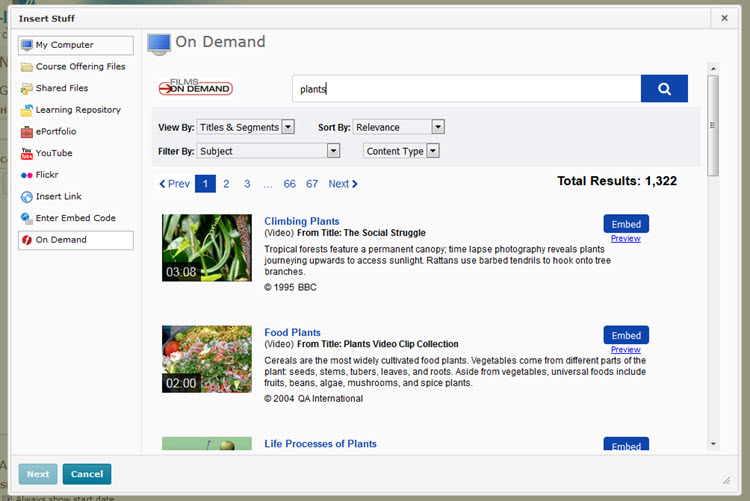Viewport: 750px width, 501px height.
Task: Click the scrollbar up arrow
Action: pos(713,69)
